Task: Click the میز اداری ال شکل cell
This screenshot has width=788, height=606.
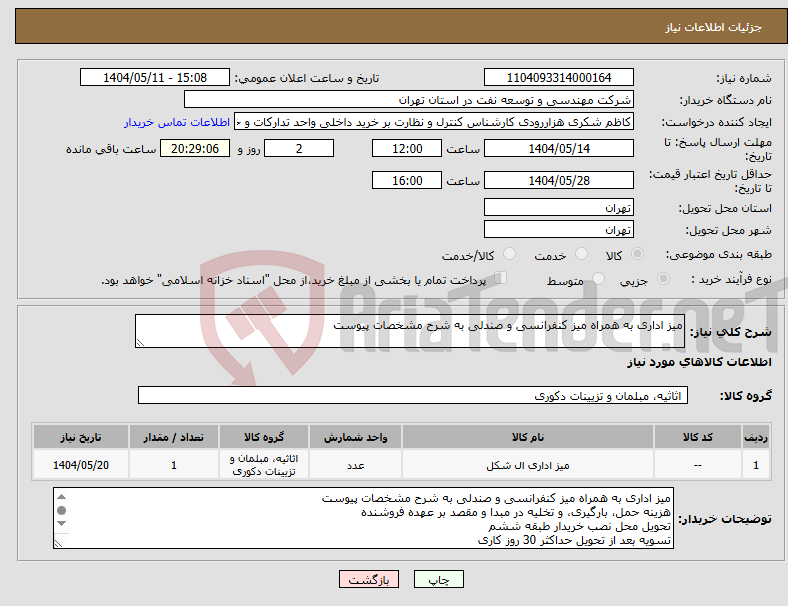Action: coord(528,465)
